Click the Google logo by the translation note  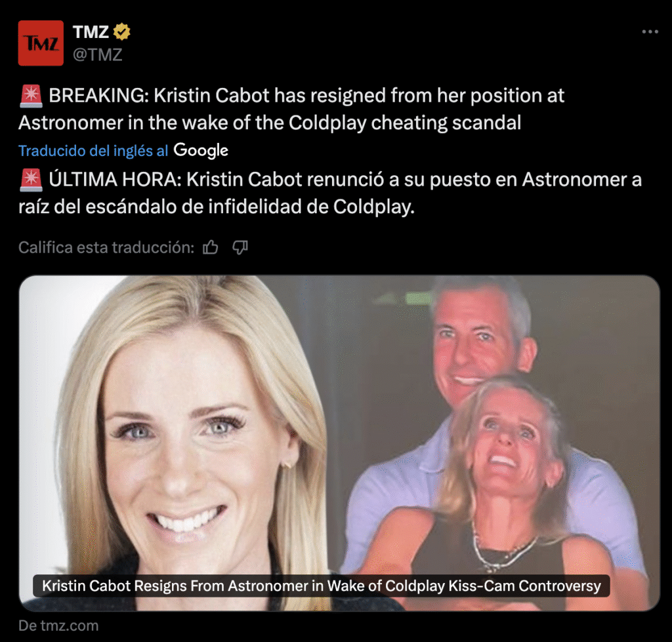[x=201, y=150]
